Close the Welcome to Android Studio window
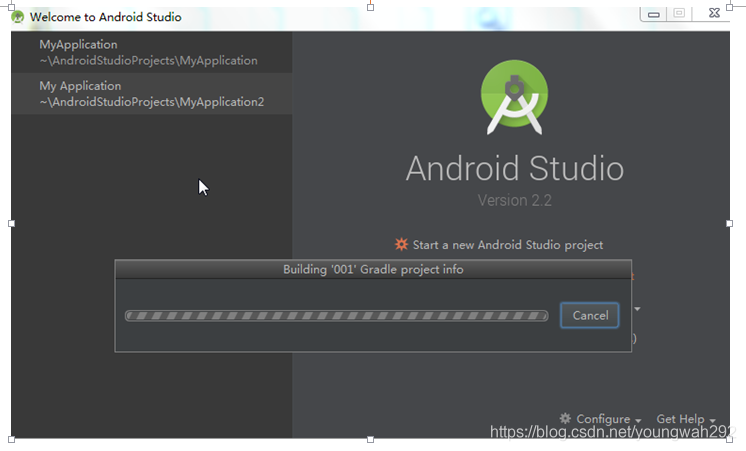This screenshot has width=746, height=451. tap(714, 13)
